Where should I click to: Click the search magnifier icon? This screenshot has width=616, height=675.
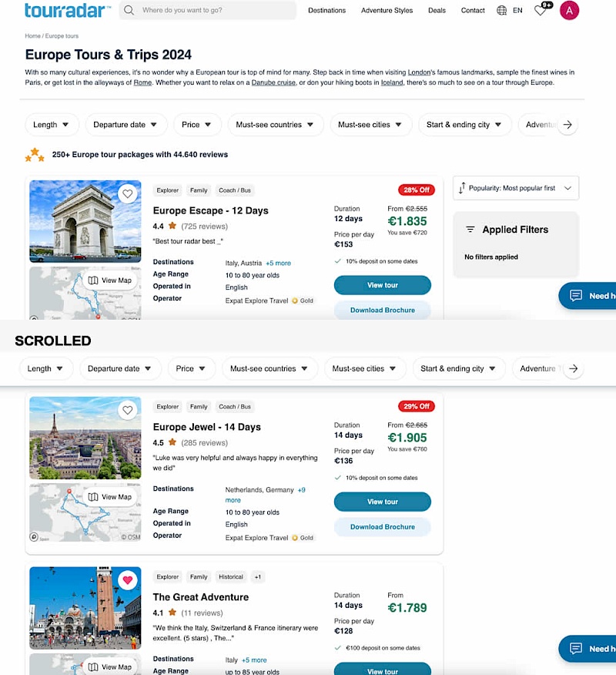(x=129, y=10)
